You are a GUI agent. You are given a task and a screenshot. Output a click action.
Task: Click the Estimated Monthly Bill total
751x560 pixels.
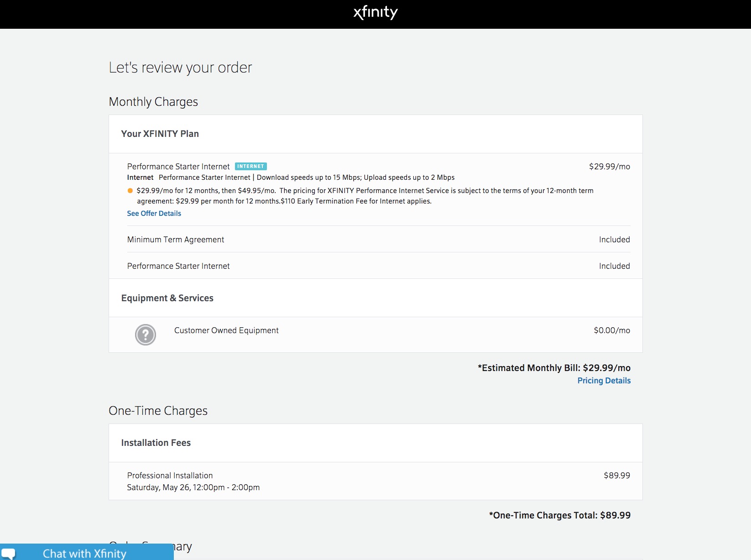pyautogui.click(x=554, y=368)
